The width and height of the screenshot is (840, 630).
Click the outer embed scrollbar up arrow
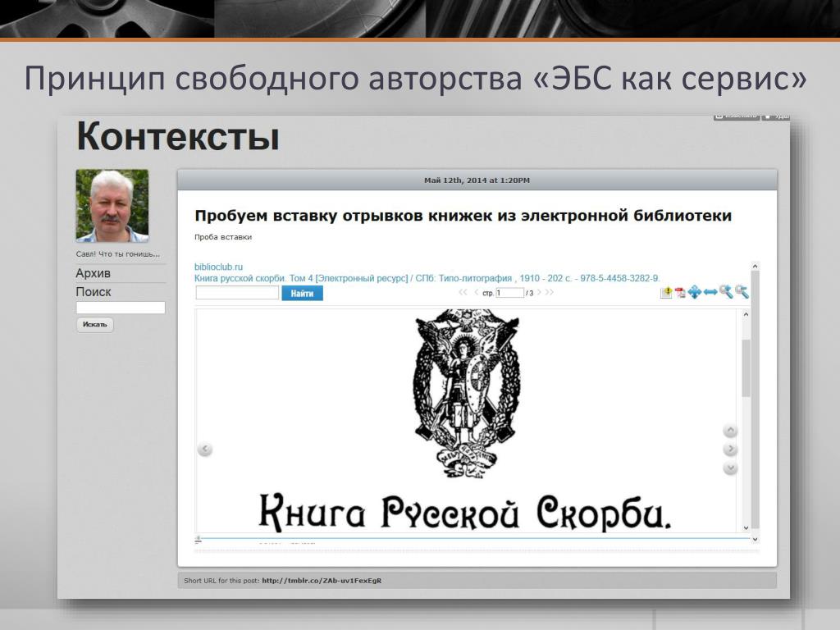[x=755, y=267]
